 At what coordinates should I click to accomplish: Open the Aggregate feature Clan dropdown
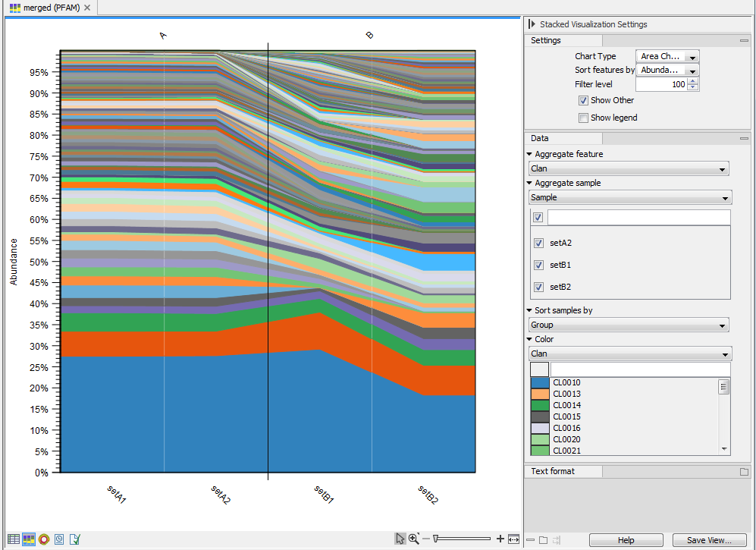pyautogui.click(x=629, y=168)
